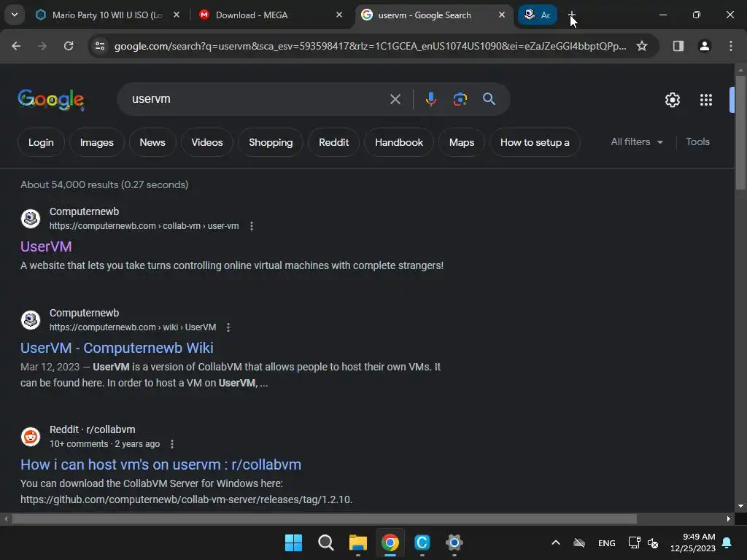The image size is (747, 560).
Task: Click the computernewb.com collab-vm URL breadcrumb
Action: 144,226
